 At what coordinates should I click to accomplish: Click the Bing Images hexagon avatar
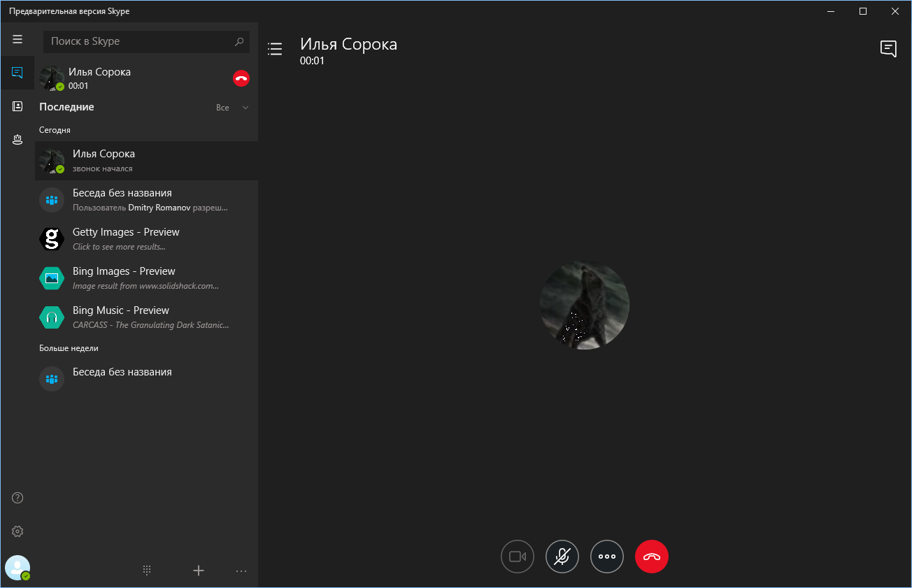coord(52,278)
